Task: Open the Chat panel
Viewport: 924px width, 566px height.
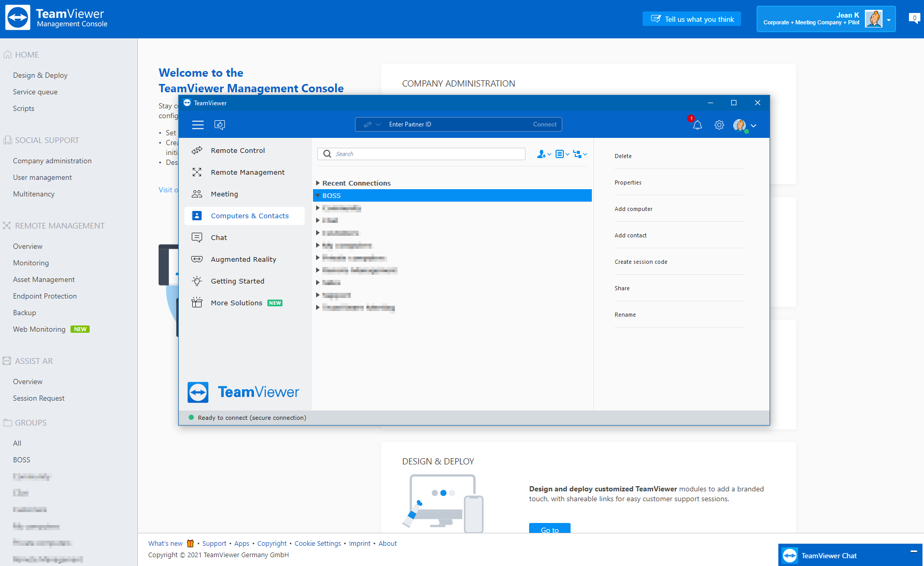Action: (219, 237)
